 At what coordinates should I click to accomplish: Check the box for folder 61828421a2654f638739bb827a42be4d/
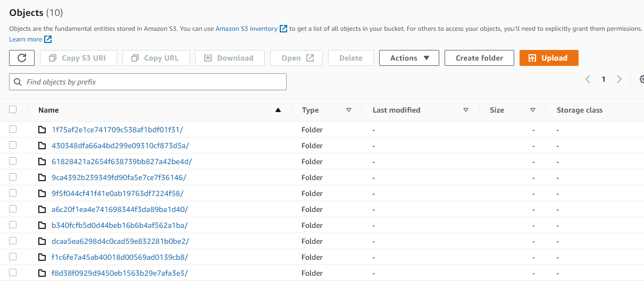[x=13, y=161]
